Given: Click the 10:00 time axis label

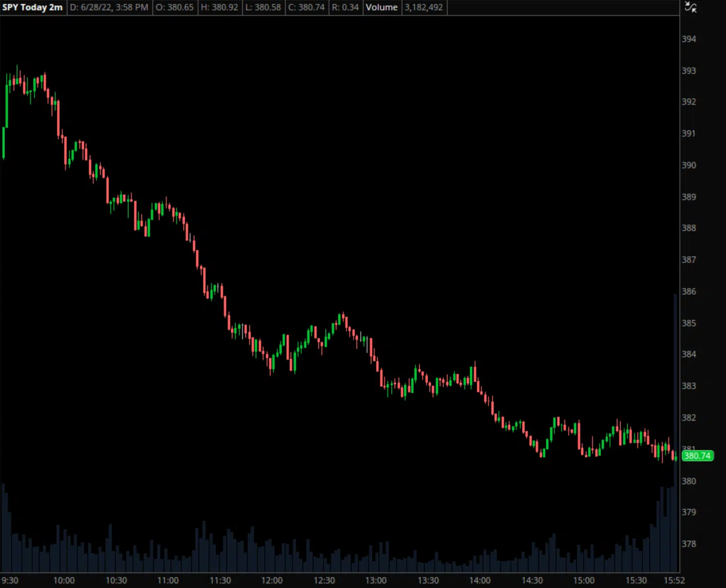Looking at the screenshot, I should (64, 581).
